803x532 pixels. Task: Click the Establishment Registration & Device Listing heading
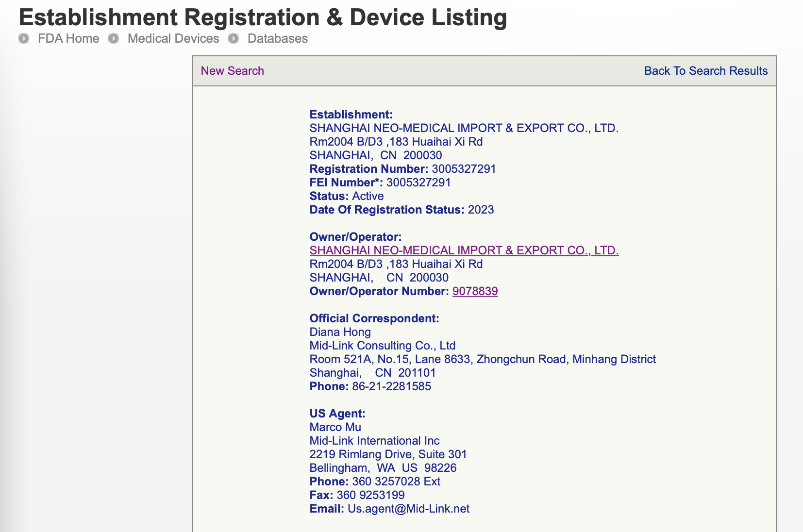coord(263,17)
